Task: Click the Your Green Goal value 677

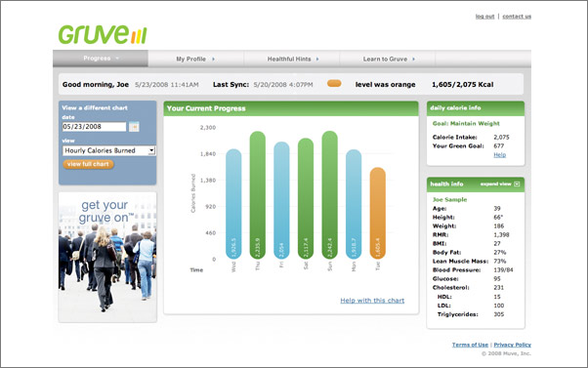Action: coord(499,145)
